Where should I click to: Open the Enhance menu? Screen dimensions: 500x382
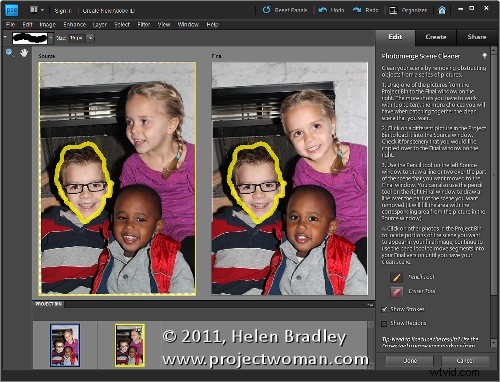[x=75, y=24]
